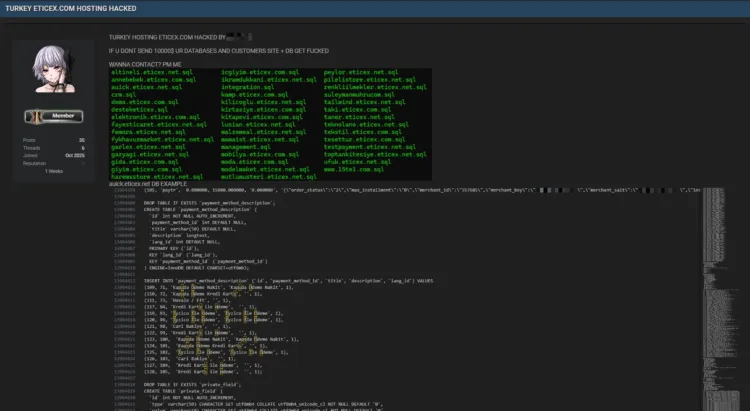Click the 'auick.eticex.net DB EXAMPLE' caption
Viewport: 750px width, 411px height.
click(148, 184)
